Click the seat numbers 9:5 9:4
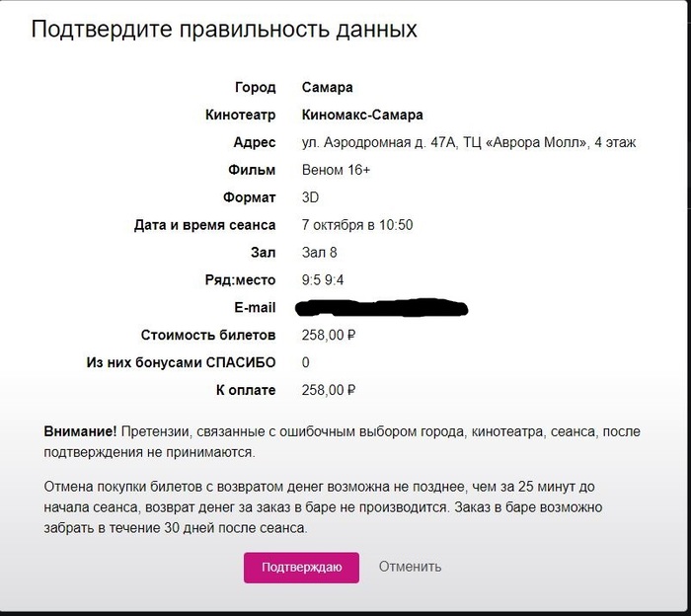The image size is (691, 616). coord(325,280)
